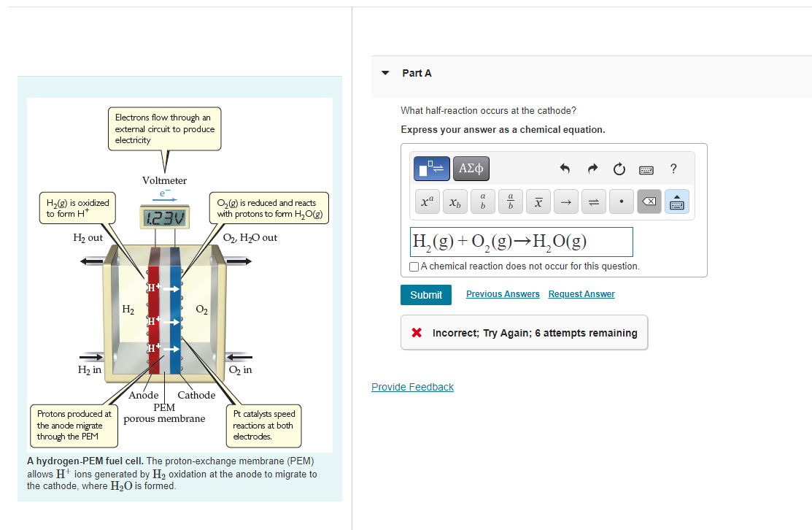Click the undo arrow in equation toolbar
Image resolution: width=812 pixels, height=530 pixels.
coord(564,169)
